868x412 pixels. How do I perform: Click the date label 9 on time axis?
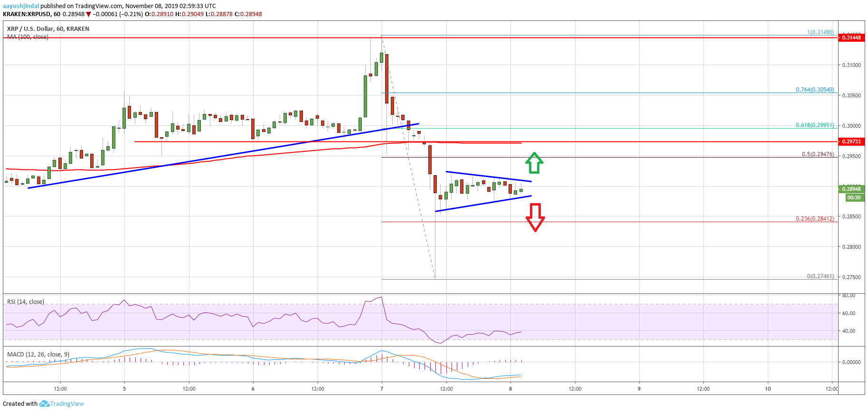639,389
